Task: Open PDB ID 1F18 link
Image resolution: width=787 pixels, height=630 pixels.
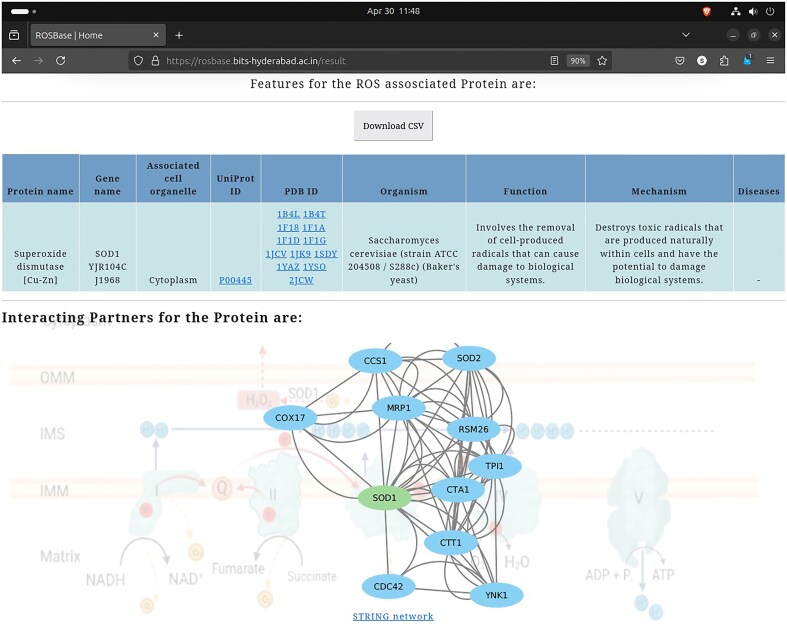Action: coord(288,227)
